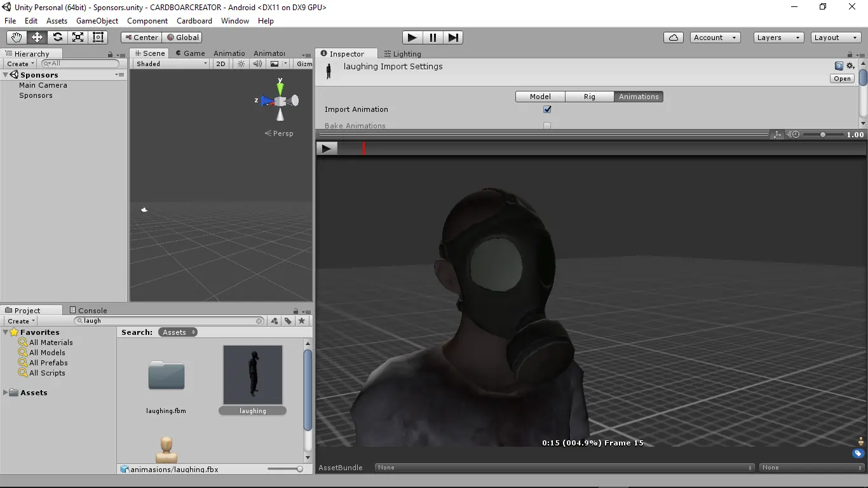Toggle scene lighting sun icon

[x=241, y=64]
